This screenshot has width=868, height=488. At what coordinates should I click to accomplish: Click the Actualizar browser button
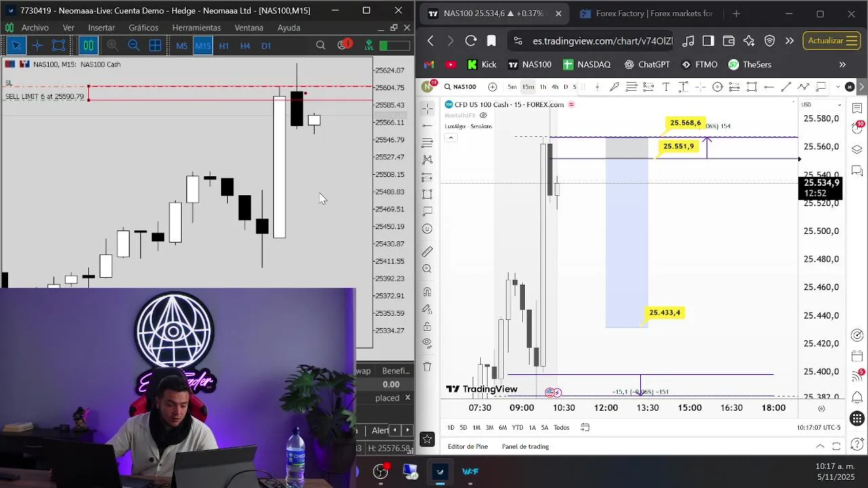[831, 41]
